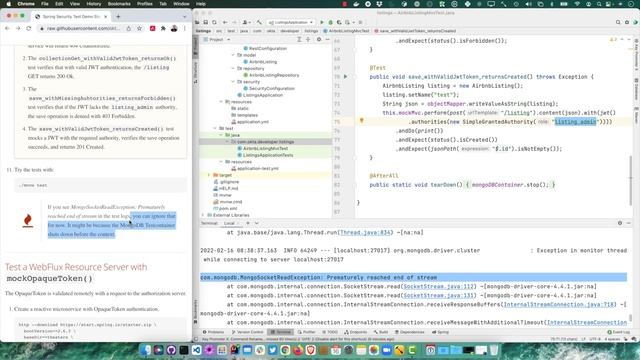Collapse the test folder in project tree
Viewport: 640px width, 360px height.
click(x=215, y=128)
